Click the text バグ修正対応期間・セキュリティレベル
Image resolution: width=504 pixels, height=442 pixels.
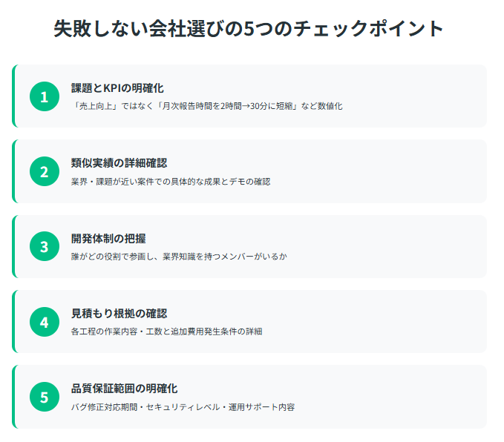145,407
